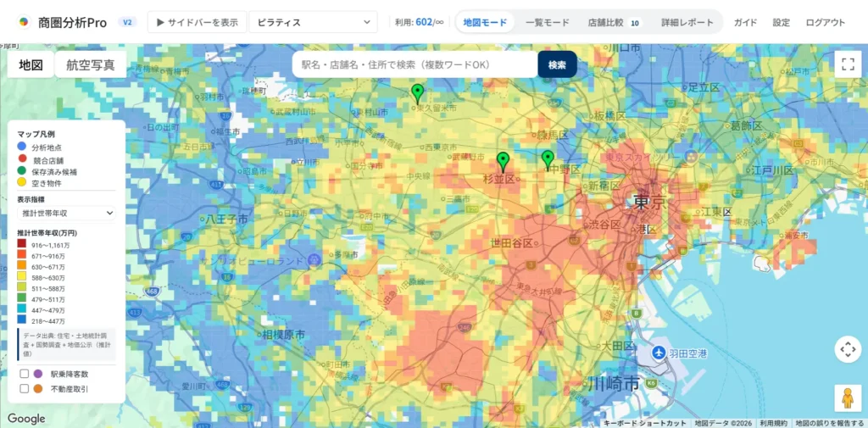Click the 店舗比較 count badge 10
This screenshot has width=868, height=428.
[635, 23]
